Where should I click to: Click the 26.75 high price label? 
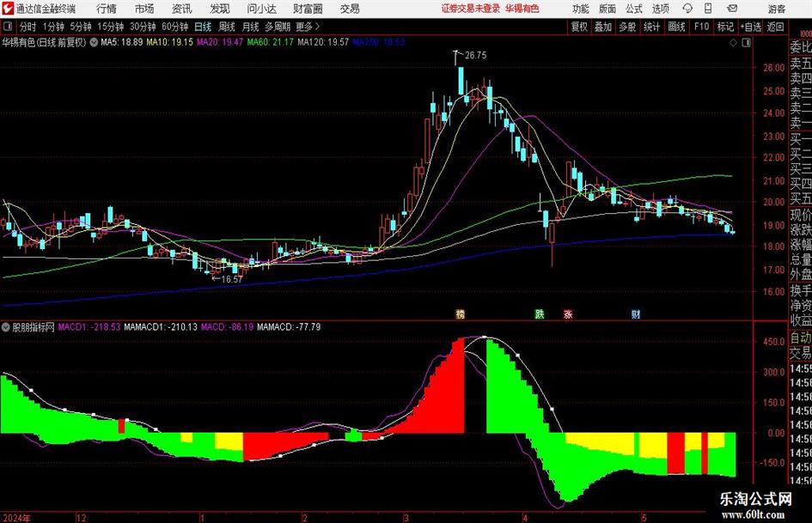coord(475,56)
